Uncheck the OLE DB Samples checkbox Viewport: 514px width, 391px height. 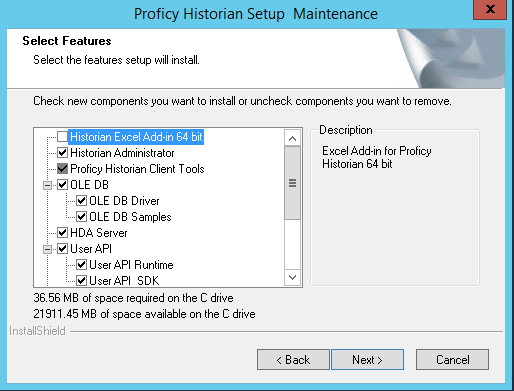(81, 217)
